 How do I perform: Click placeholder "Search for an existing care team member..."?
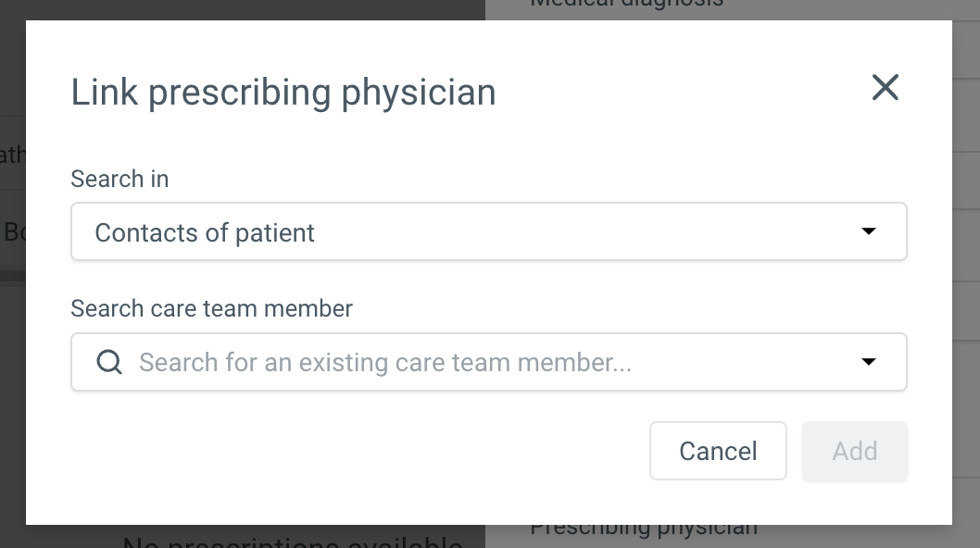point(385,363)
